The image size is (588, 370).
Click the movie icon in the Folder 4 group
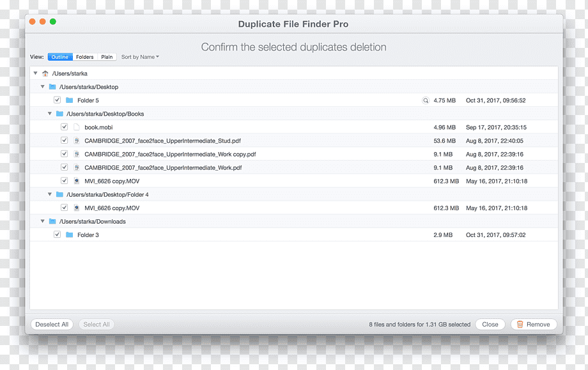tap(77, 208)
